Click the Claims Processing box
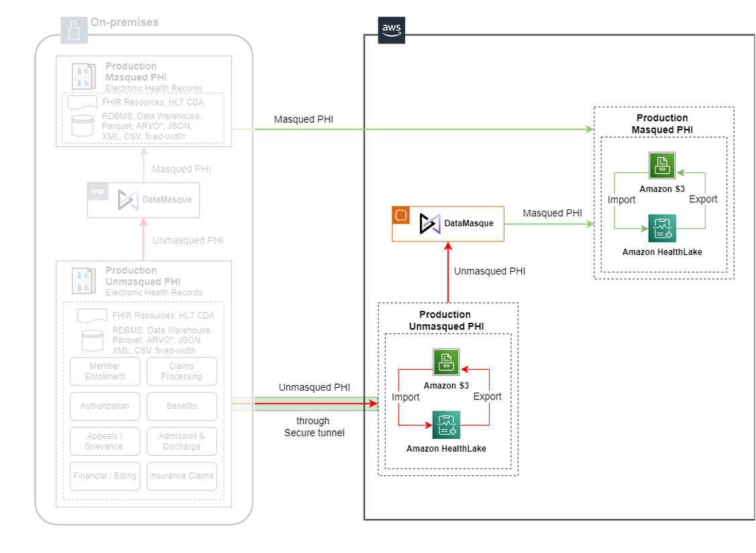756x553 pixels. [x=181, y=371]
